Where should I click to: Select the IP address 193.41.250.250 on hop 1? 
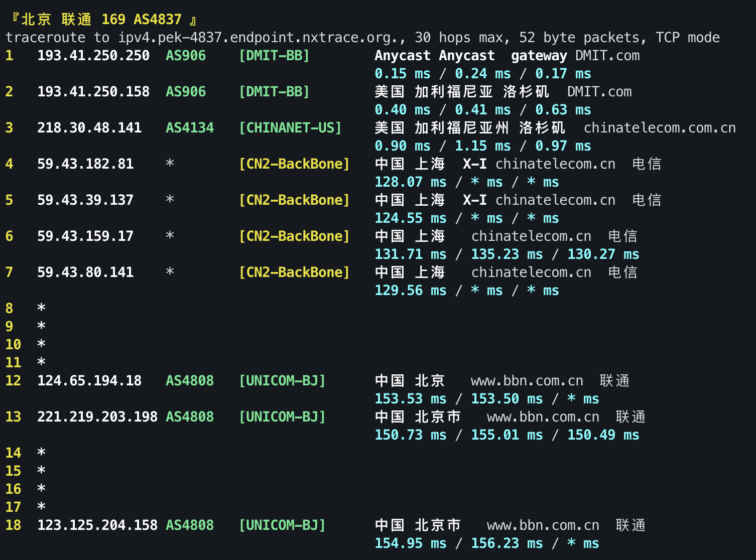coord(93,56)
